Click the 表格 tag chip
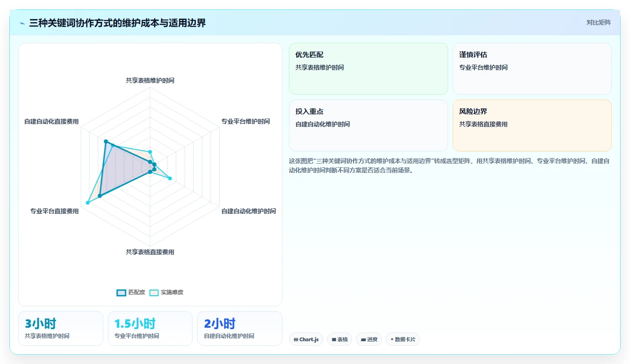The width and height of the screenshot is (630, 364). point(340,339)
